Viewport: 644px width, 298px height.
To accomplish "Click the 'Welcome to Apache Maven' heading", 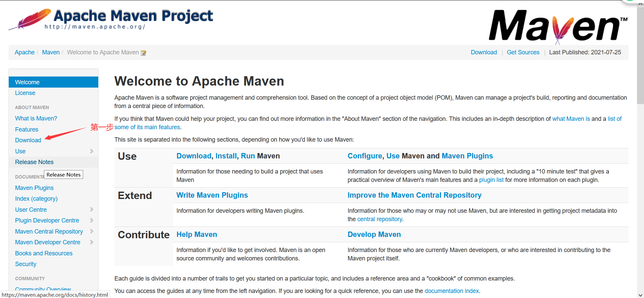I will pos(199,81).
